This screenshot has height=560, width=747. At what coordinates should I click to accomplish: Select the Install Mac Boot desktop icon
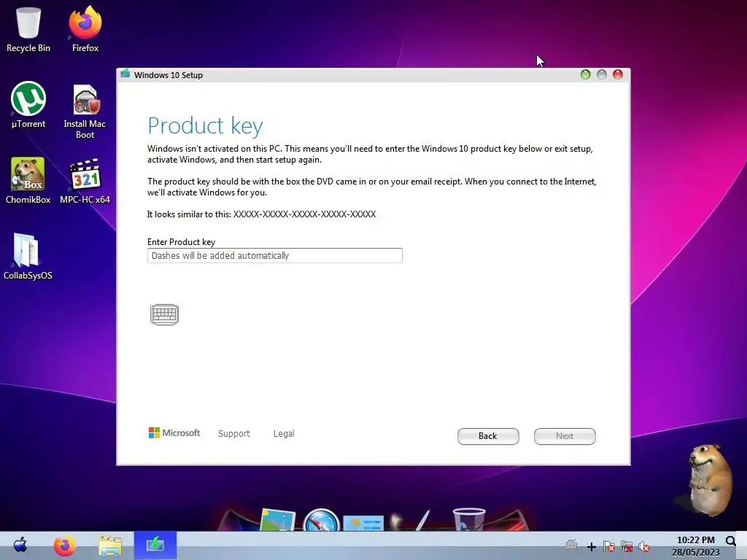pyautogui.click(x=85, y=112)
